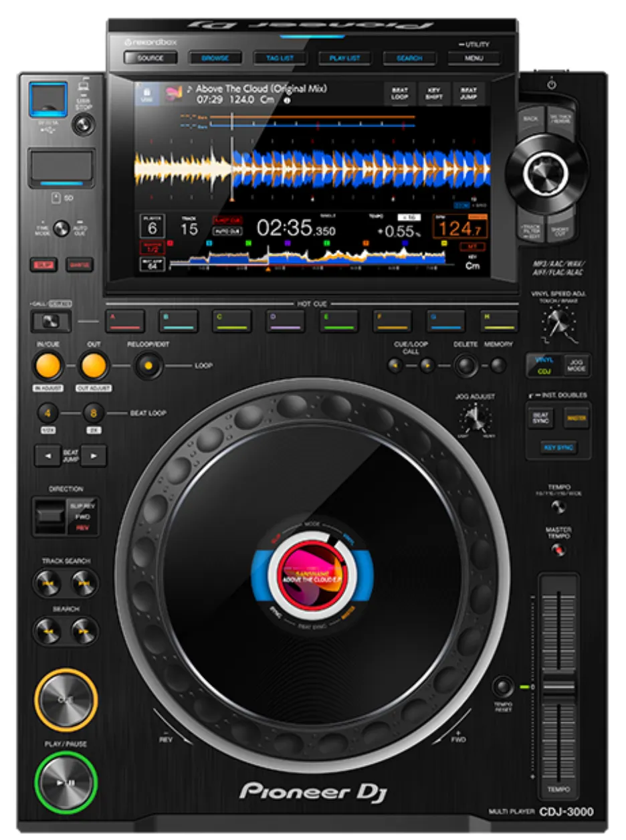This screenshot has width=626, height=840.
Task: Trigger Hot Cue B pad
Action: click(178, 321)
